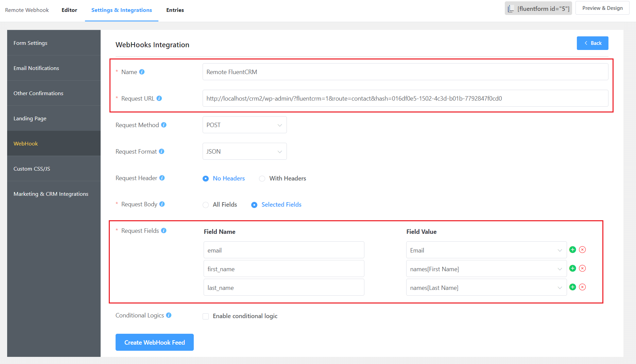Choose All Fields for Request Body
The height and width of the screenshot is (364, 636).
pyautogui.click(x=206, y=205)
